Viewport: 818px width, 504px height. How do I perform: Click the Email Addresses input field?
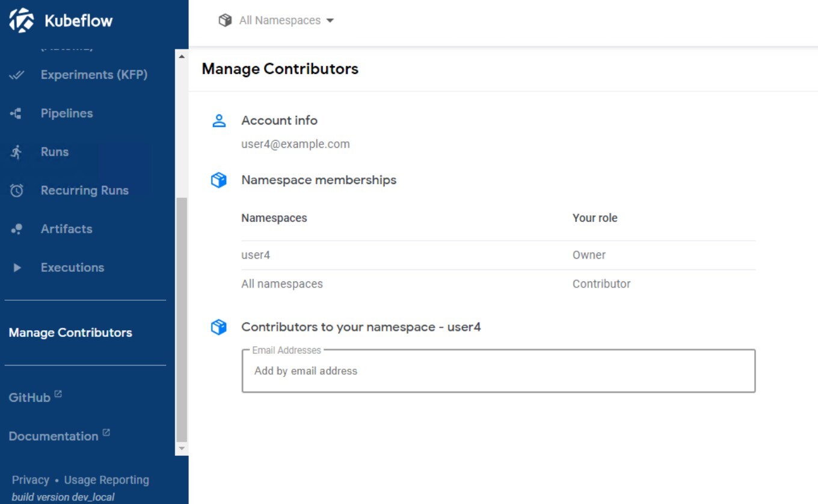coord(498,371)
